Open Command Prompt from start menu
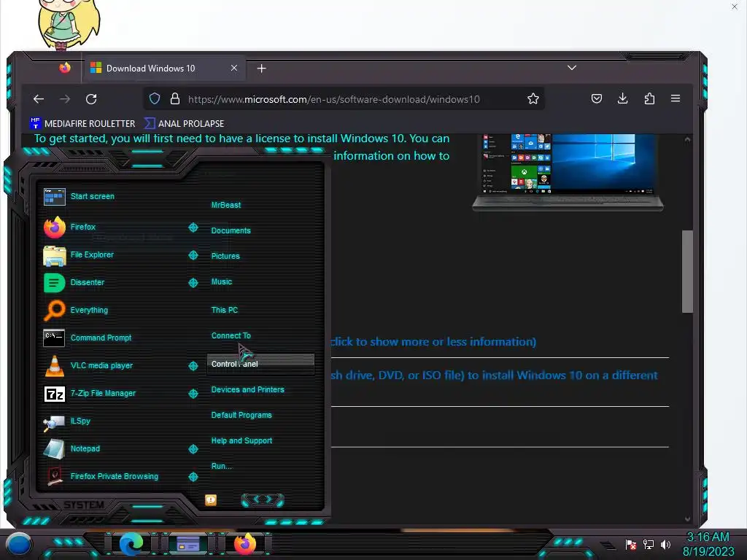Screen dimensions: 747x560 pyautogui.click(x=101, y=338)
